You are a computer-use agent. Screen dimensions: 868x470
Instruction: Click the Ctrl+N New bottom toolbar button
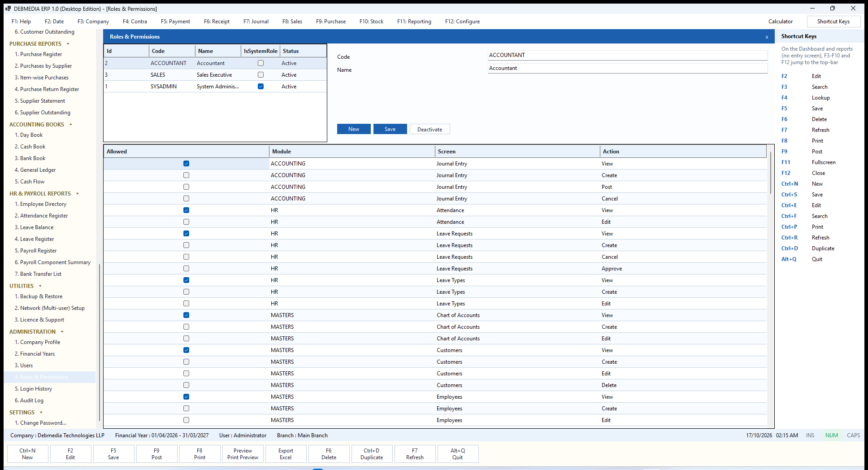coord(27,454)
